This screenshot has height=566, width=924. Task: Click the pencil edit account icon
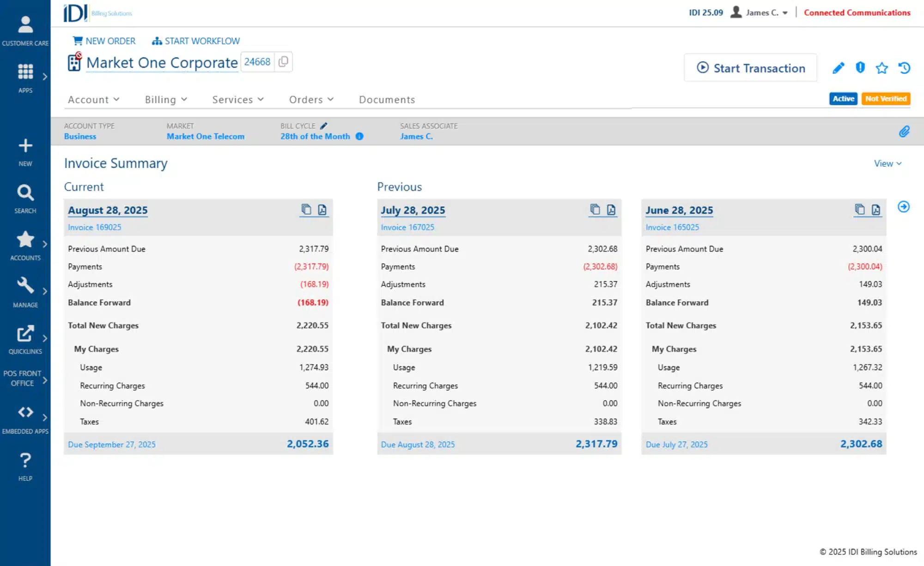(838, 68)
